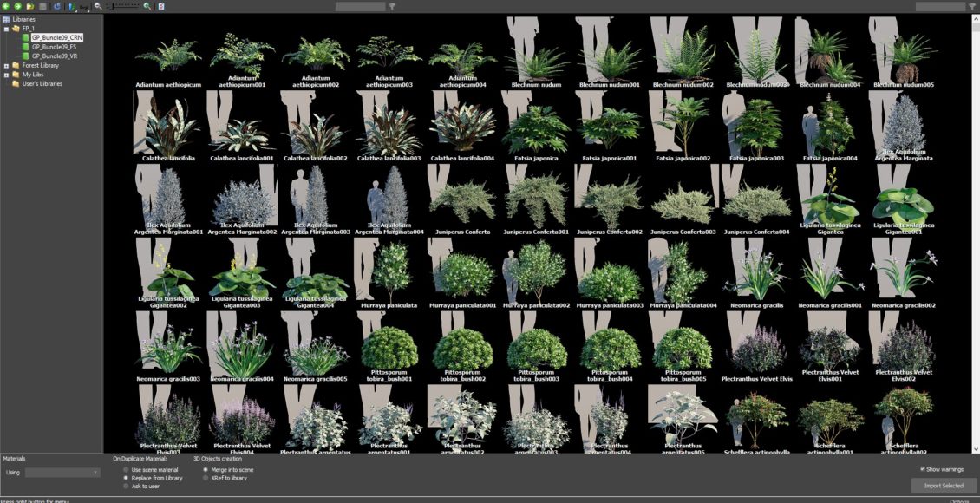Click the thumbnail size slider
Screen dimensions: 980x503
121,6
